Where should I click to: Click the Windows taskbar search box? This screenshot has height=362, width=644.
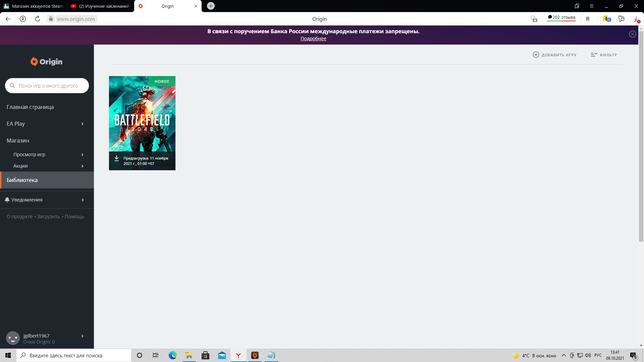(74, 355)
